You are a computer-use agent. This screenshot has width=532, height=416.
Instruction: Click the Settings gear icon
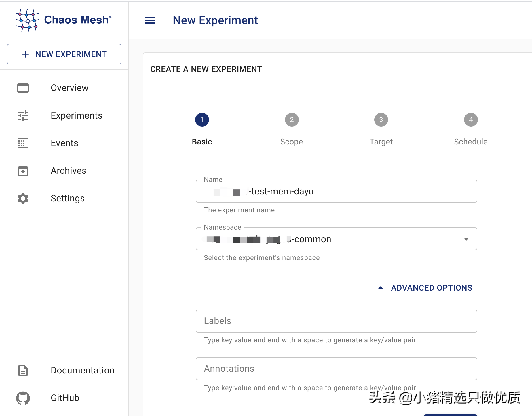(x=23, y=199)
